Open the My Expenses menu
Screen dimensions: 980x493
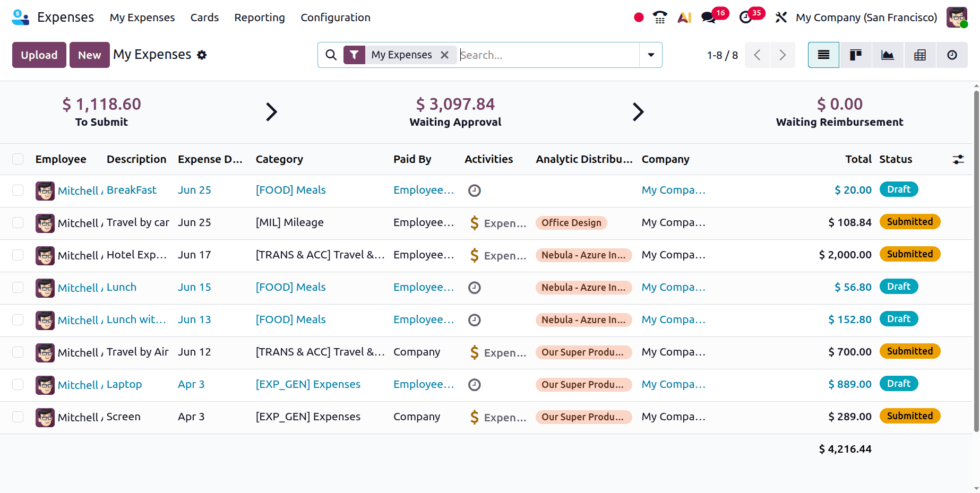point(142,18)
